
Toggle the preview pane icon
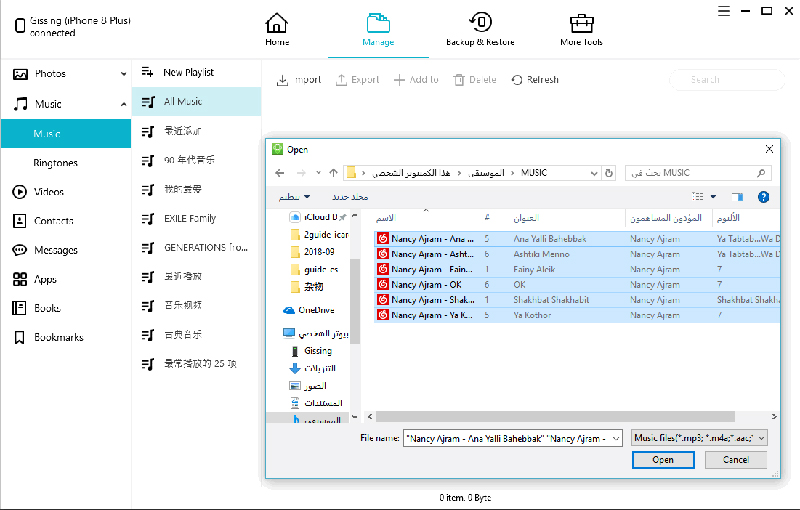[737, 197]
